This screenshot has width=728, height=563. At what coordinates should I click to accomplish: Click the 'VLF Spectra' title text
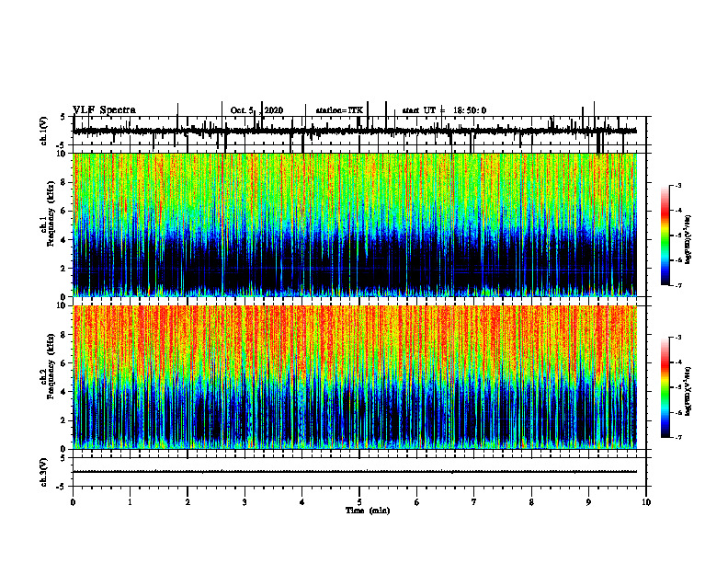[x=105, y=110]
